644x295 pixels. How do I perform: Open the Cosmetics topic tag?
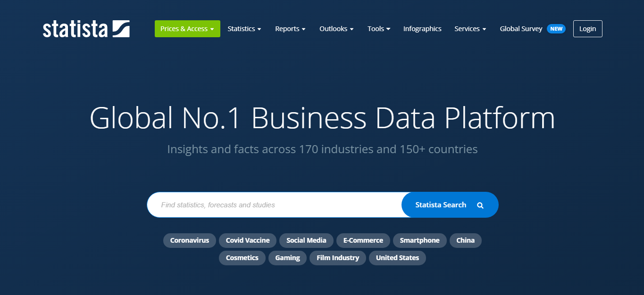click(242, 258)
